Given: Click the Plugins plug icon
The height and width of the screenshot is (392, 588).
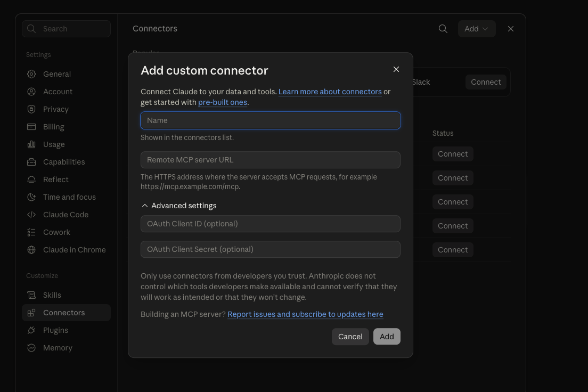Looking at the screenshot, I should tap(31, 330).
